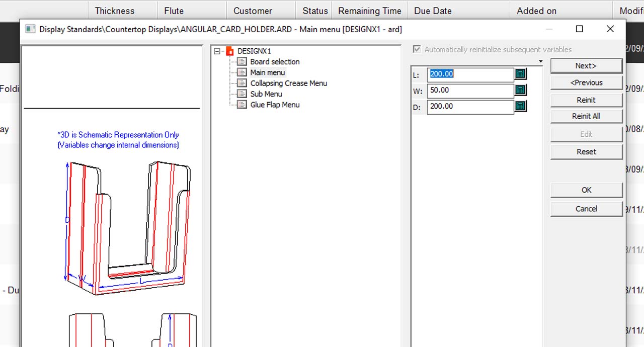
Task: Select Main menu in the tree
Action: click(268, 72)
